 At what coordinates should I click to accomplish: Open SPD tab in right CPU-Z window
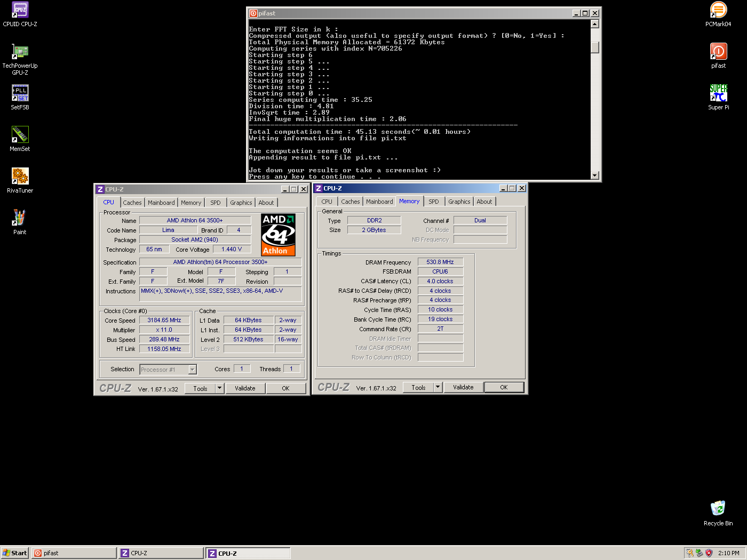coord(434,202)
